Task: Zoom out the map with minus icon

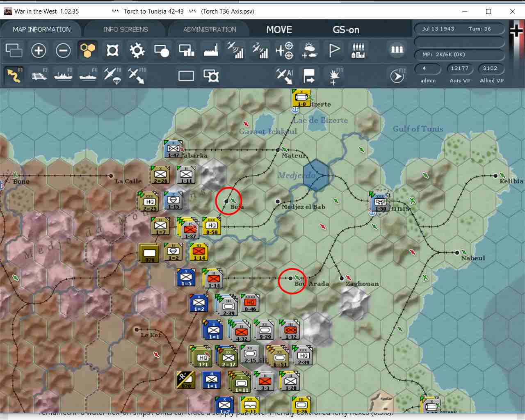Action: click(x=63, y=50)
